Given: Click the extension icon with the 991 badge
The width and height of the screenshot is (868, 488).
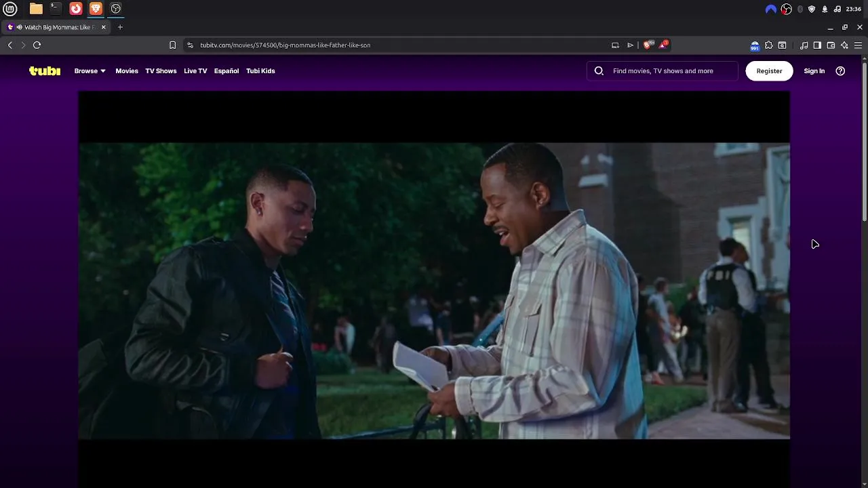Looking at the screenshot, I should click(x=755, y=45).
